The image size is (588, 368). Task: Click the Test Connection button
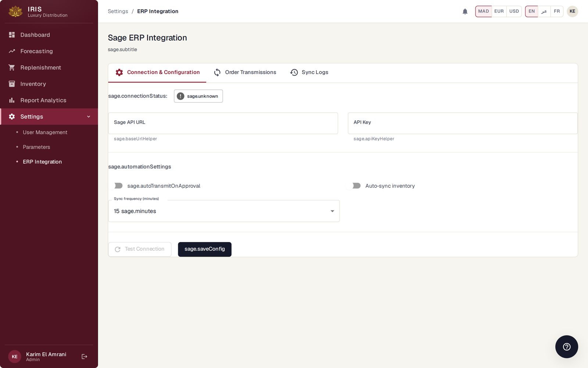pos(140,249)
